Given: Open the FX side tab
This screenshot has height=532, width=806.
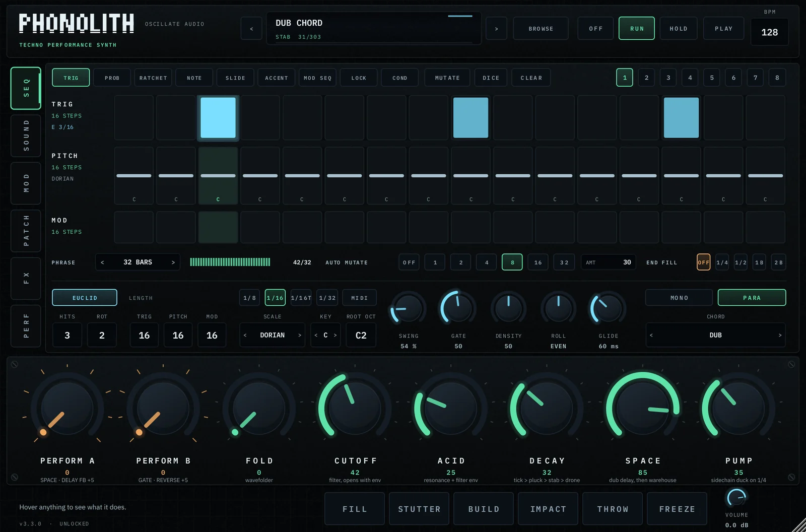Looking at the screenshot, I should [26, 278].
